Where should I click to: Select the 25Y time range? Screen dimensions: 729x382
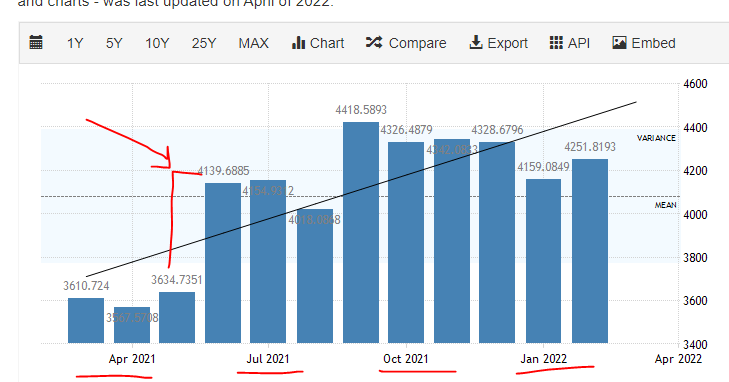(204, 43)
